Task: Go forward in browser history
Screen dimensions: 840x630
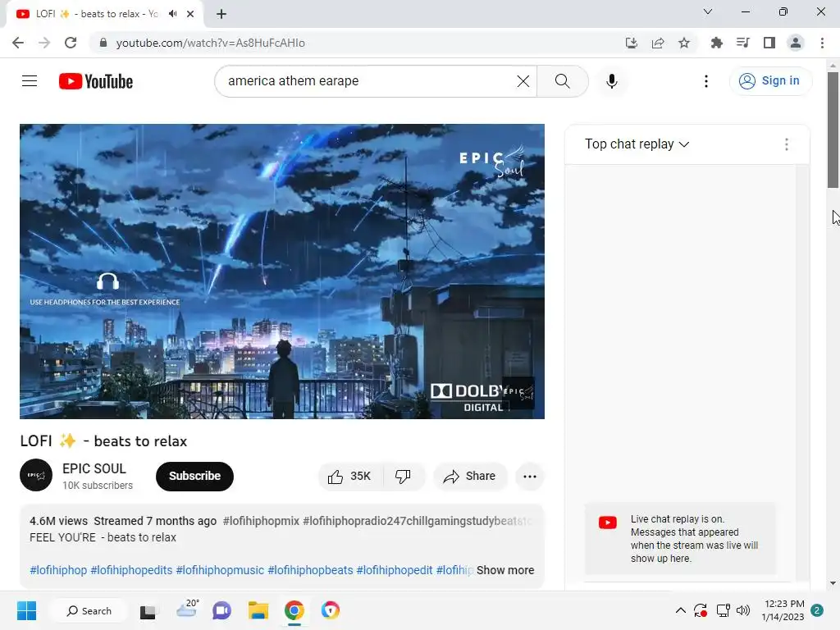Action: pyautogui.click(x=44, y=43)
